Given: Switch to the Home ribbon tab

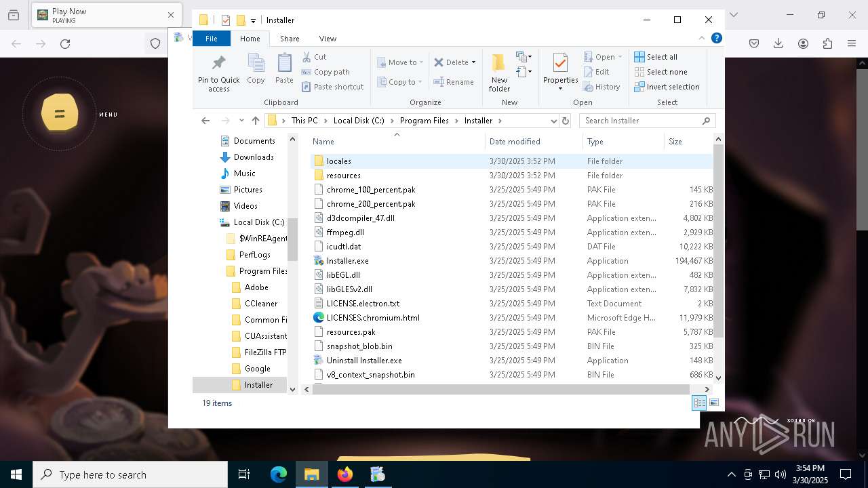Looking at the screenshot, I should pyautogui.click(x=250, y=39).
